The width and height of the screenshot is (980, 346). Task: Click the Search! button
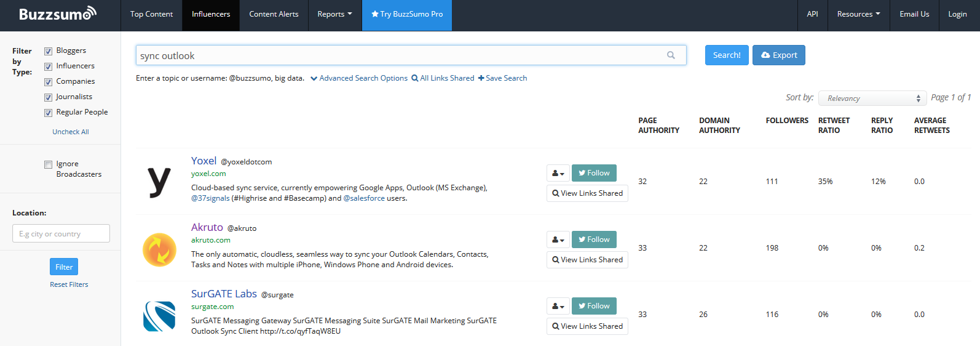[727, 55]
